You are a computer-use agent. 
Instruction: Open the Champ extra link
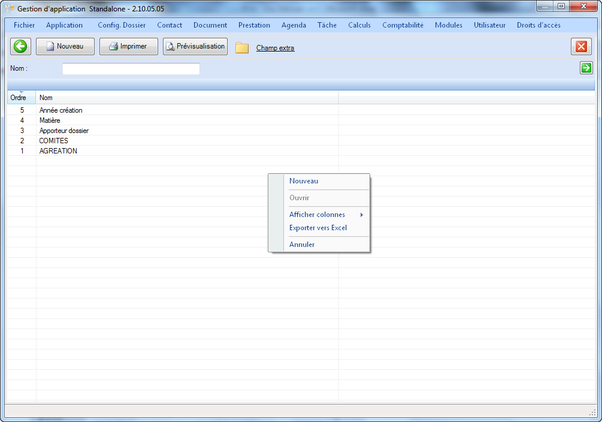tap(275, 47)
